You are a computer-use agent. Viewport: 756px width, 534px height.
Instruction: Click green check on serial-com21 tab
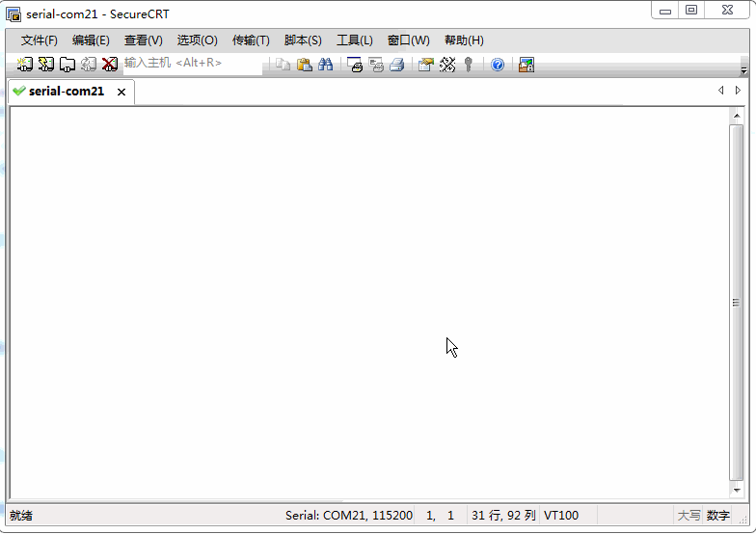(19, 91)
